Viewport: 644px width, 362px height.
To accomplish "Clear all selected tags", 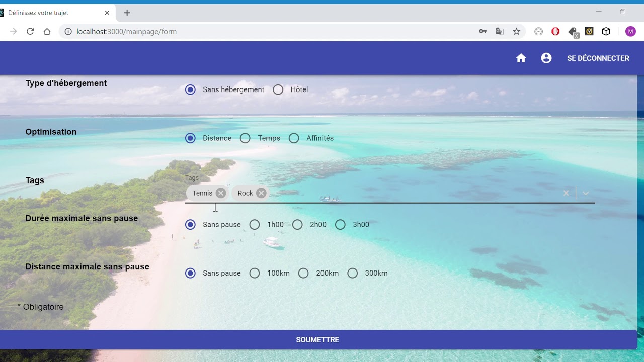I will click(x=566, y=193).
